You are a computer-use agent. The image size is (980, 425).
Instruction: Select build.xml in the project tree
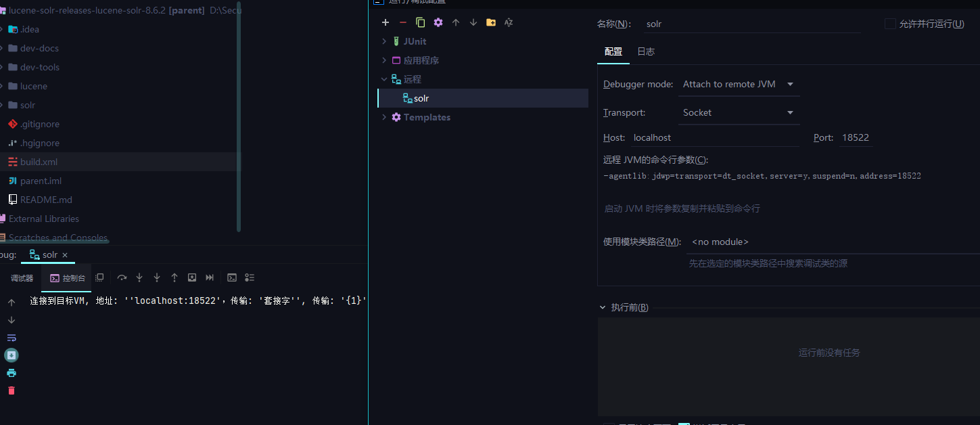pos(39,162)
